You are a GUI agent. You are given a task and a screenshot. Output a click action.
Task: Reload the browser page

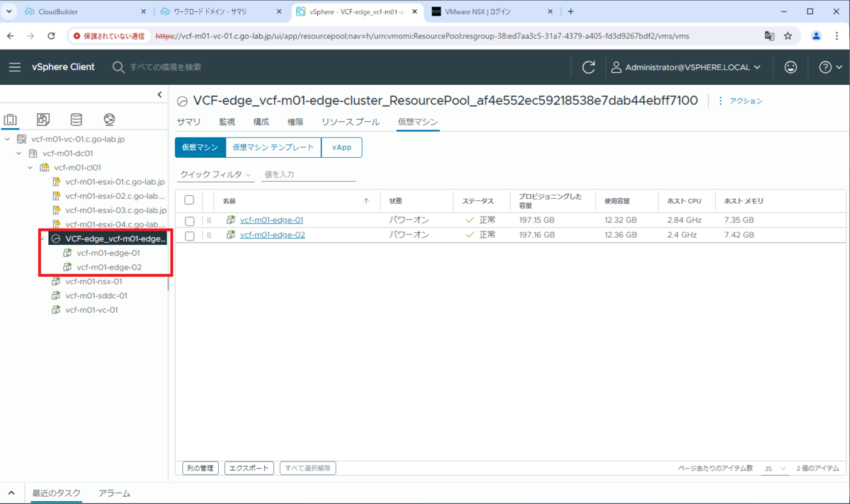51,35
